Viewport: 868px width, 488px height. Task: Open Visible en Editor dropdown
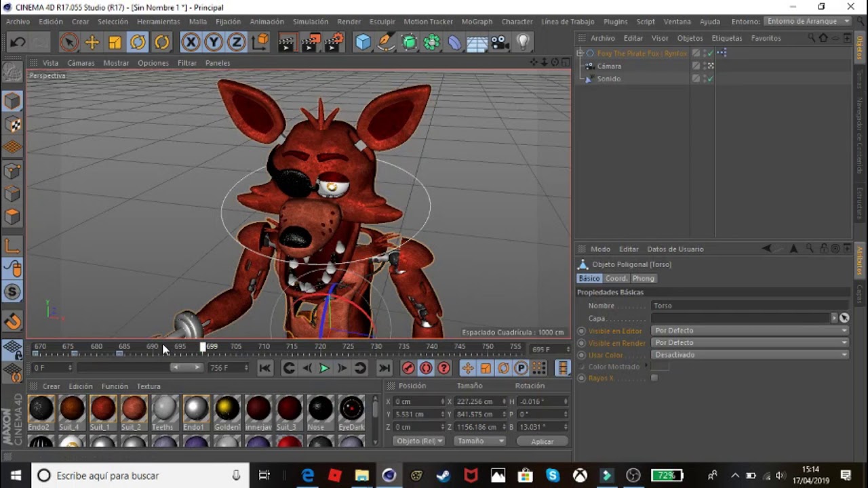coord(750,331)
